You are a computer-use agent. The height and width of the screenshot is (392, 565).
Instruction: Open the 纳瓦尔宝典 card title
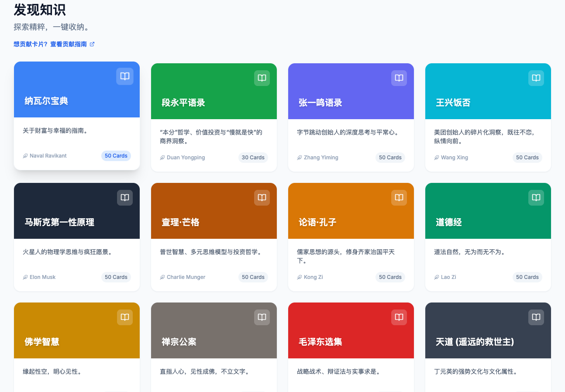tap(46, 101)
